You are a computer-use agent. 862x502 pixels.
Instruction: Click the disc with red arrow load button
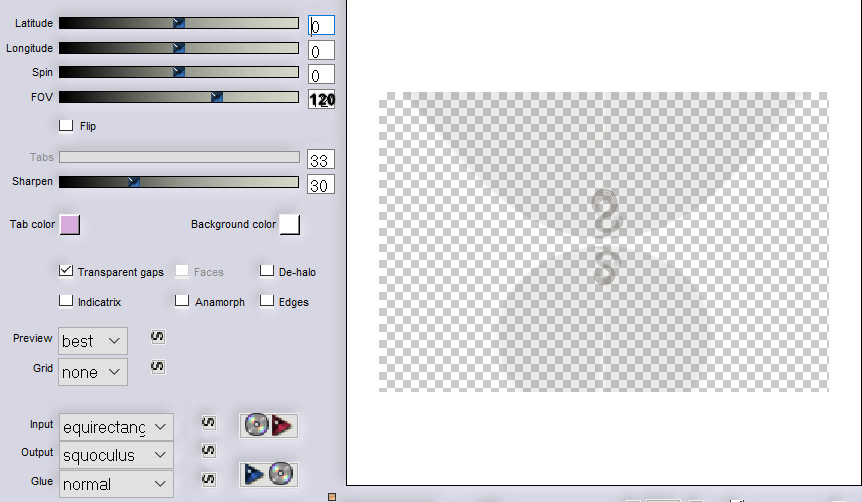point(269,426)
